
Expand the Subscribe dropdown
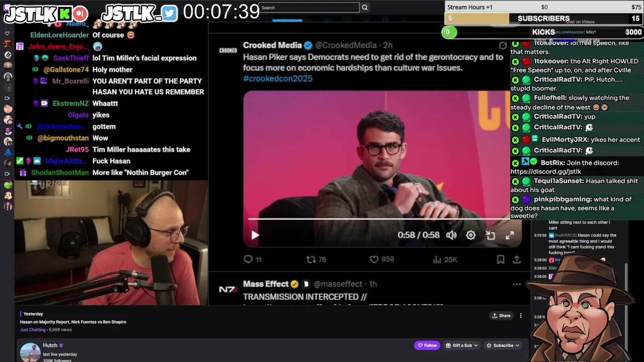(503, 345)
